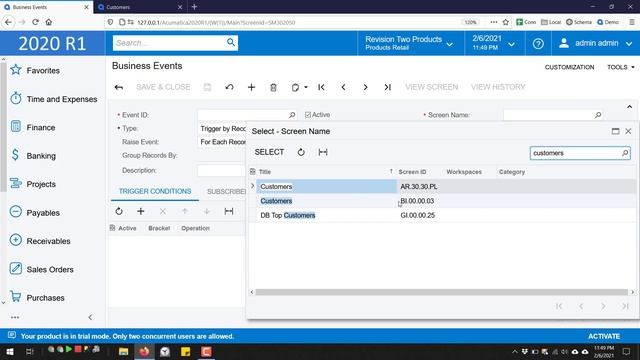Click the search magnifier icon
This screenshot has height=360, width=640.
[x=231, y=42]
